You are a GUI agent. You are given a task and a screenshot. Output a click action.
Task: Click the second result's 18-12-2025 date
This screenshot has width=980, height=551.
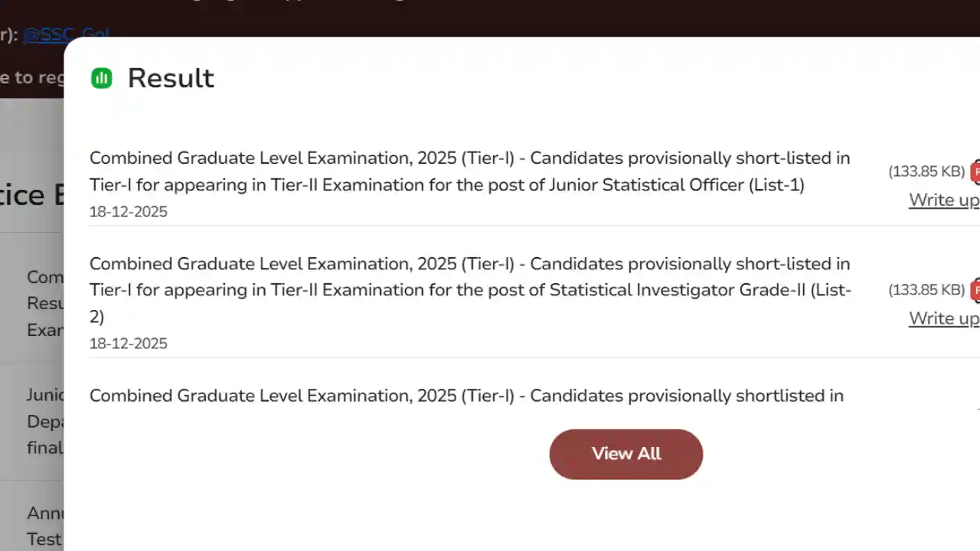(x=128, y=343)
